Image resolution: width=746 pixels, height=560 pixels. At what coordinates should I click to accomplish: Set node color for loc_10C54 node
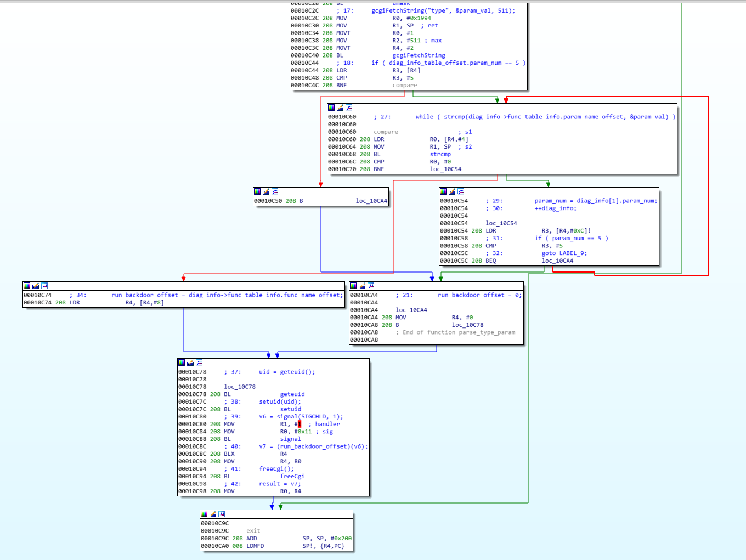tap(443, 191)
